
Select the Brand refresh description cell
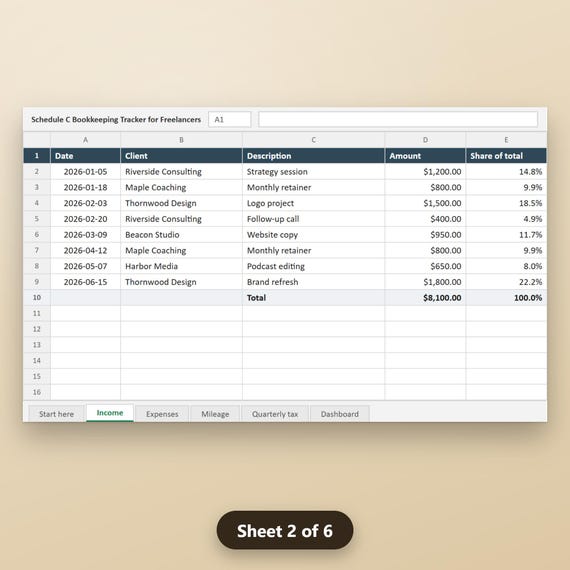[x=313, y=282]
